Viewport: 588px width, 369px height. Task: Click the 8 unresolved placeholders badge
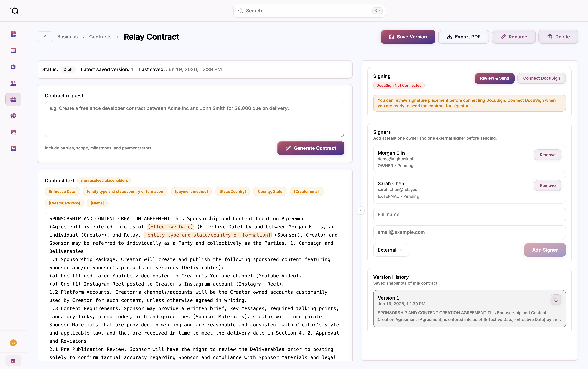[104, 180]
